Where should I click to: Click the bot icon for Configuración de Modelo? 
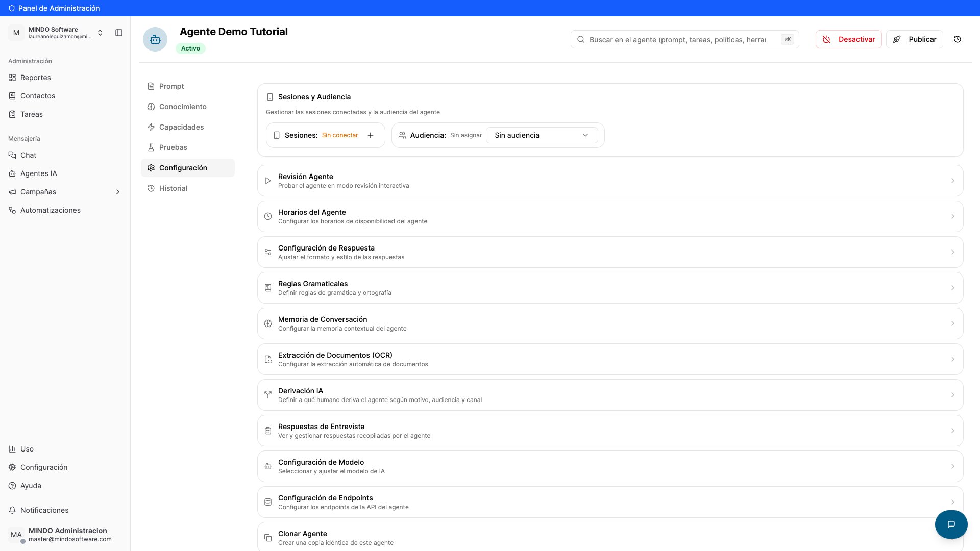[268, 466]
